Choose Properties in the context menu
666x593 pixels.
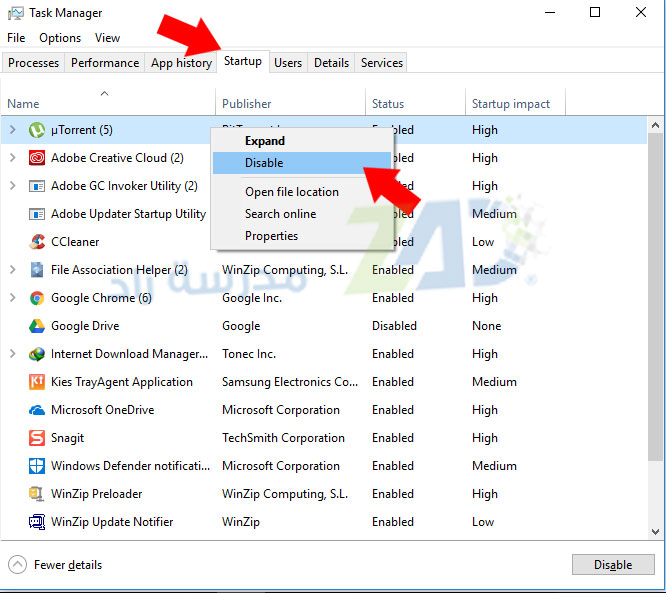(302, 236)
